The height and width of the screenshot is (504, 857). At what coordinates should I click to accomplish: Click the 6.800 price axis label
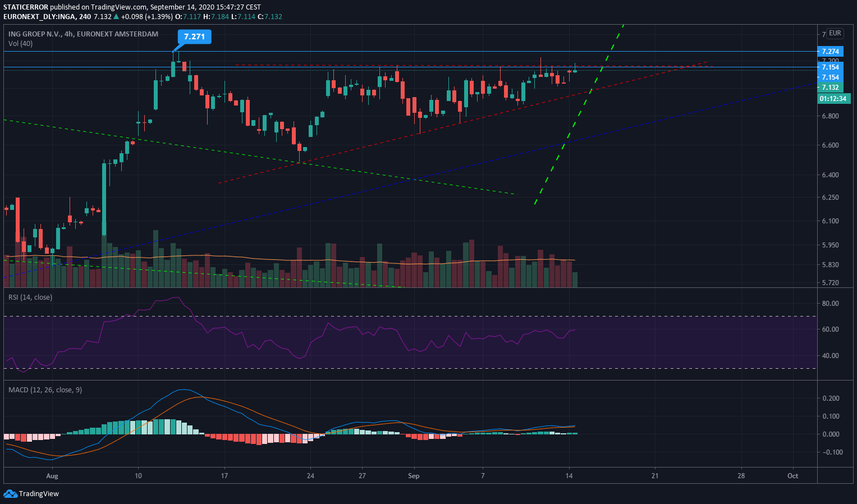830,116
